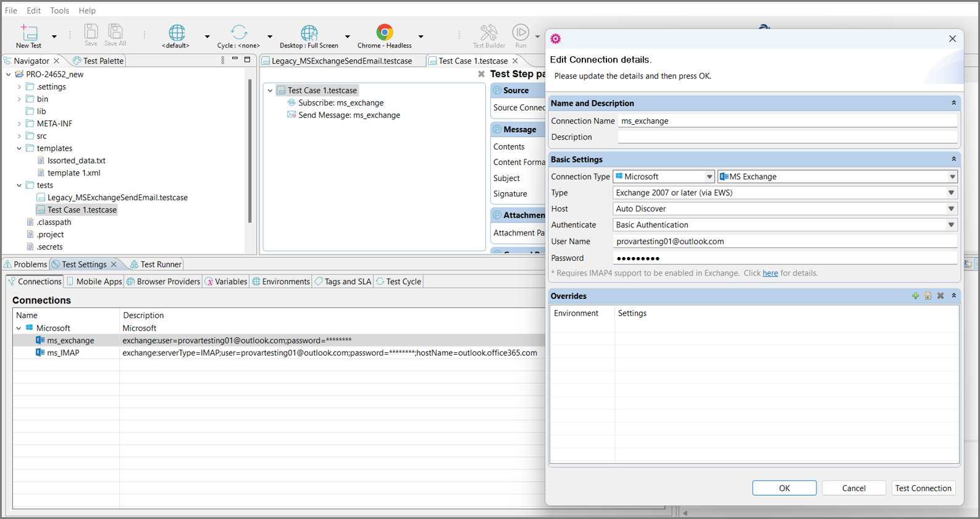Collapse the Name and Description section
Screen dimensions: 980x519
click(953, 103)
